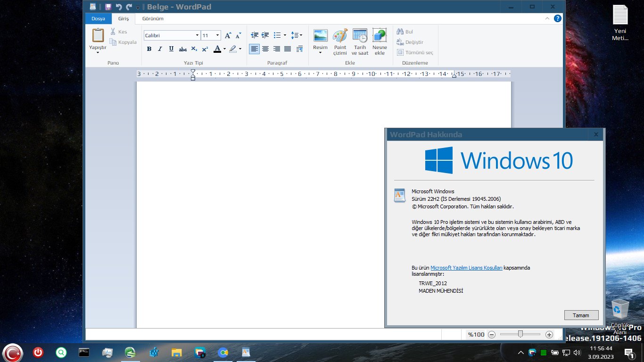Open the Dosya file menu
644x362 pixels.
[98, 18]
